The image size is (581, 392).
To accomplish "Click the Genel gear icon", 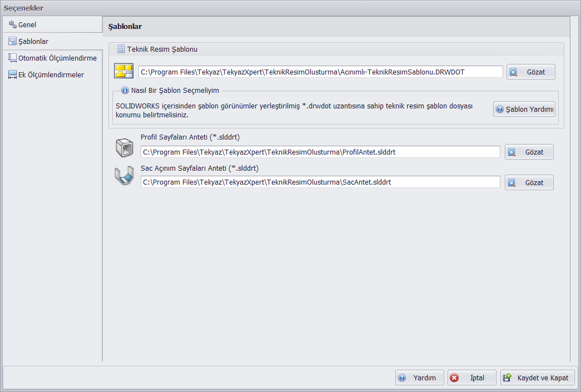I will coord(13,24).
